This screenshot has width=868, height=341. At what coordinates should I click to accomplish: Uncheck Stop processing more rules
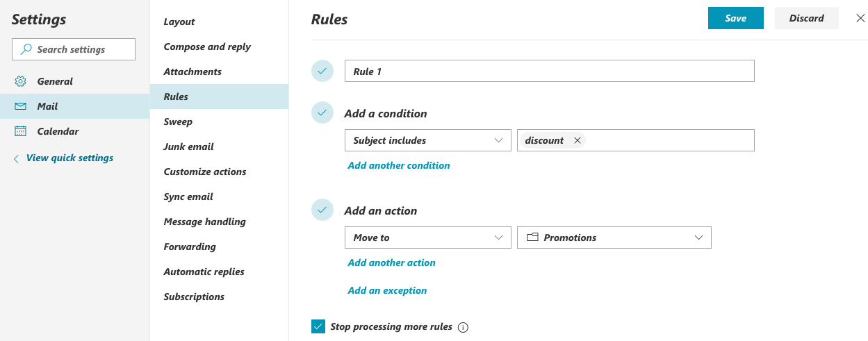coord(318,326)
